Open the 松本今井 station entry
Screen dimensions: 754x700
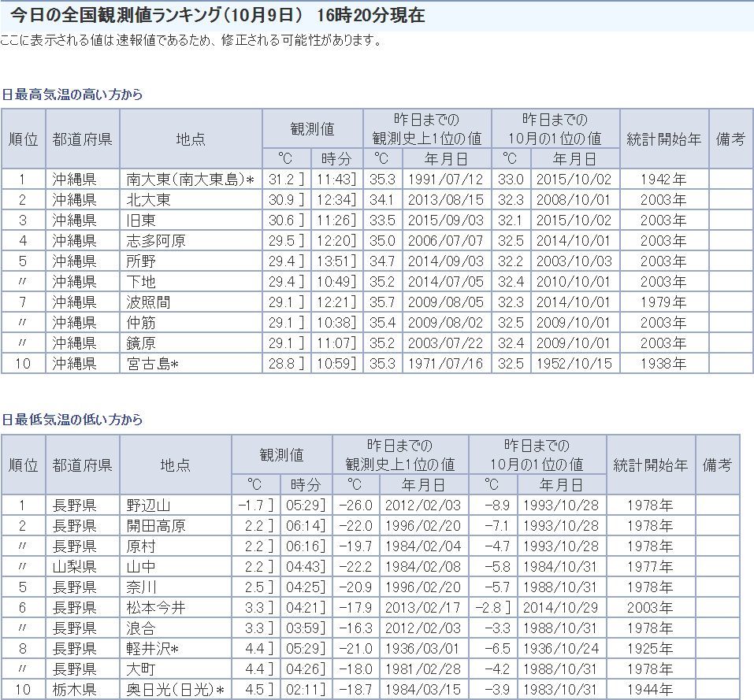156,608
